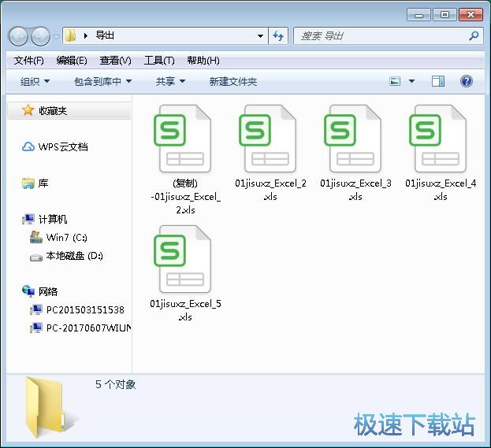Viewport: 491px width, 448px height.
Task: Click the file name 01jisuxz_Excel_4.xls
Action: tap(441, 190)
